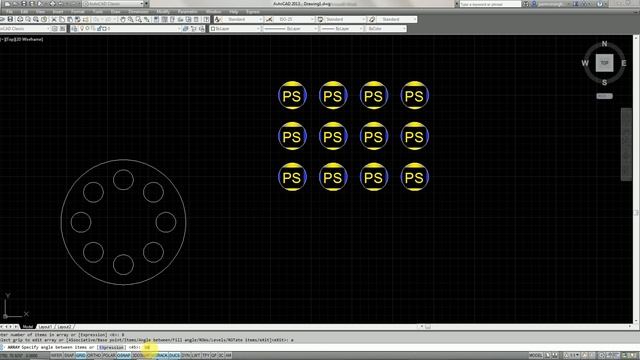Click the Plot print icon in the toolbar
Image resolution: width=640 pixels, height=360 pixels.
click(20, 19)
